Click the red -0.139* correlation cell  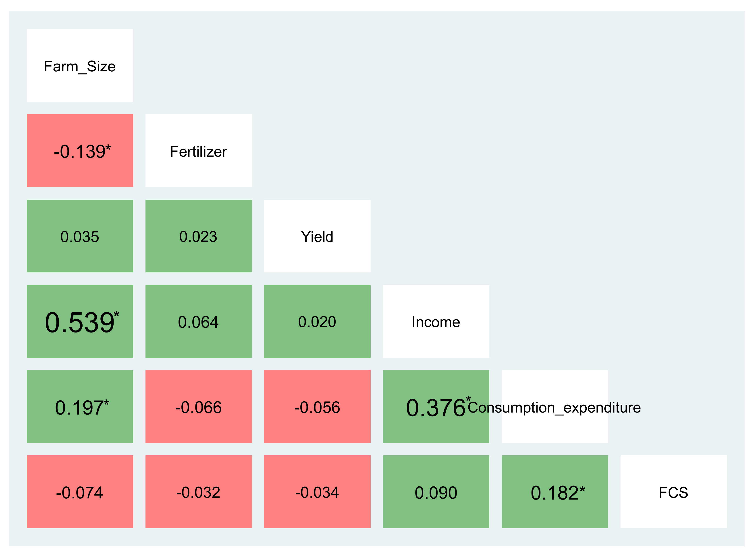pos(80,151)
